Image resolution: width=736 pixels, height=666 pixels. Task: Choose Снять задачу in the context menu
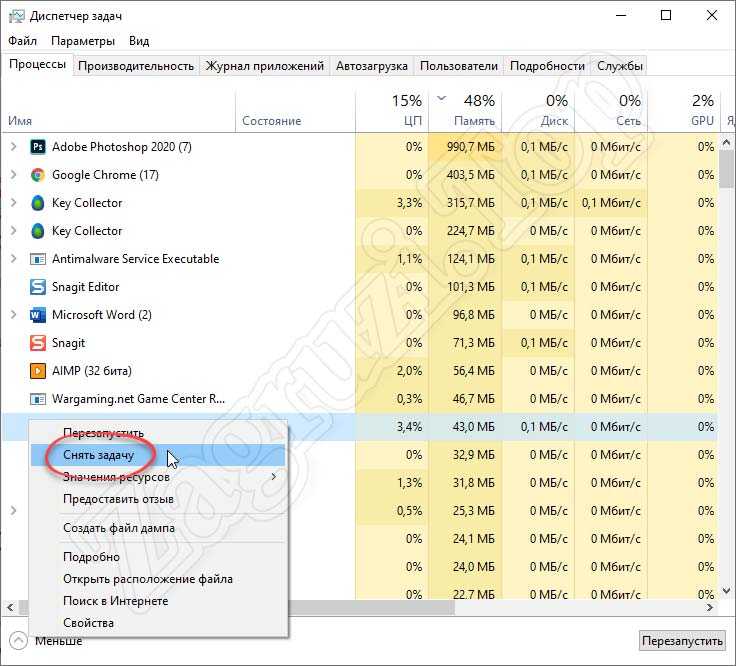158,455
